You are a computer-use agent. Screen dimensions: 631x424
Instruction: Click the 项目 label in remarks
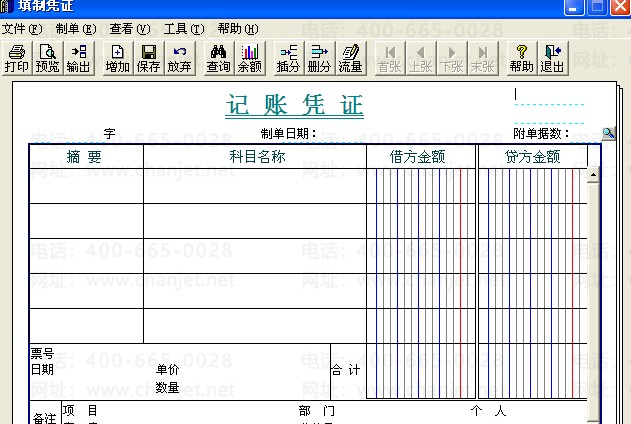80,411
